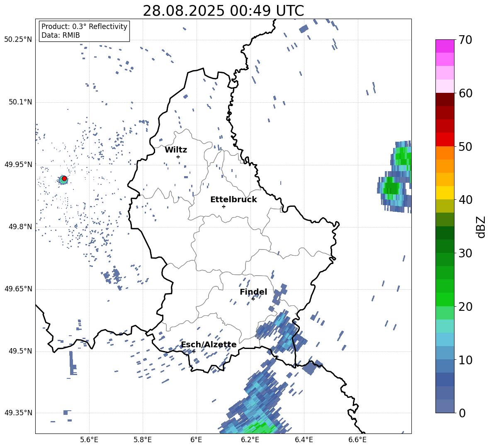Click the colorbar tick label 50
The image size is (491, 448).
[465, 146]
